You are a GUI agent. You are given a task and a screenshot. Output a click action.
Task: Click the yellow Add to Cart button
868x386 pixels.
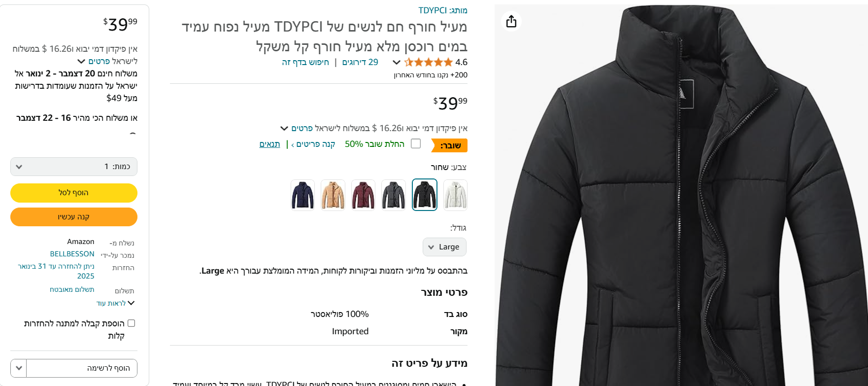tap(74, 193)
